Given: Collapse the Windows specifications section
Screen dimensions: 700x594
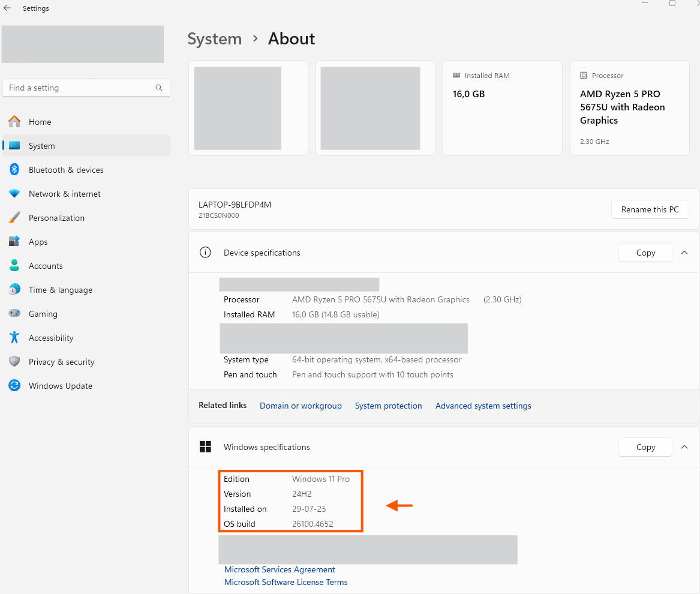Looking at the screenshot, I should tap(684, 446).
